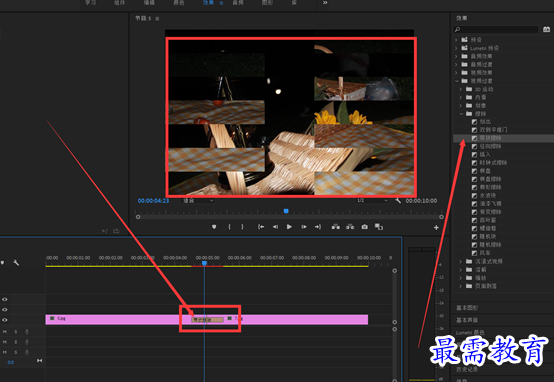Open the new custom bin icon in Effects panel
The width and height of the screenshot is (554, 382).
tap(546, 29)
